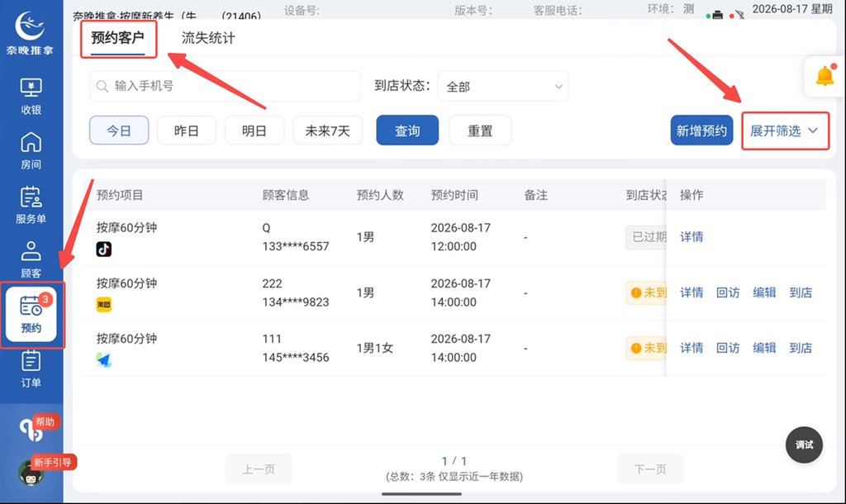Select the 明日 date filter

coord(254,130)
